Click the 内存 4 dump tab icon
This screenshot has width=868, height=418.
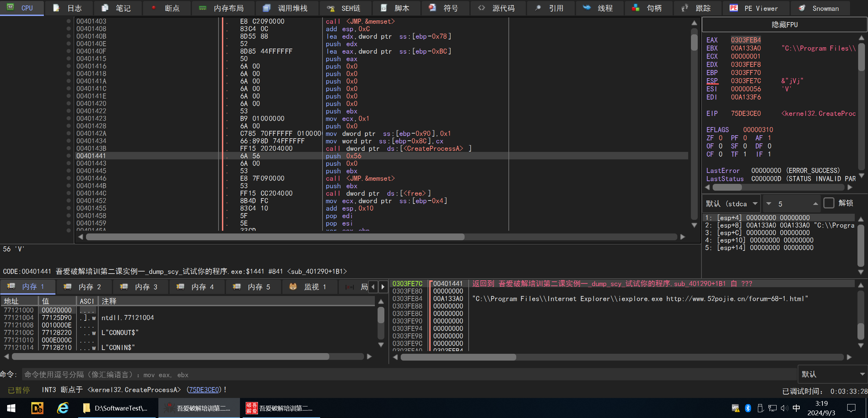(180, 286)
